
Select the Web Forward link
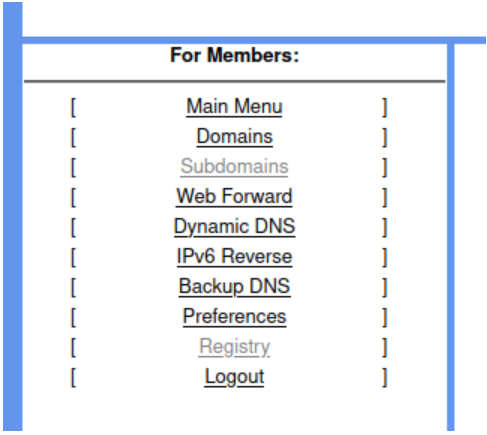pyautogui.click(x=234, y=197)
